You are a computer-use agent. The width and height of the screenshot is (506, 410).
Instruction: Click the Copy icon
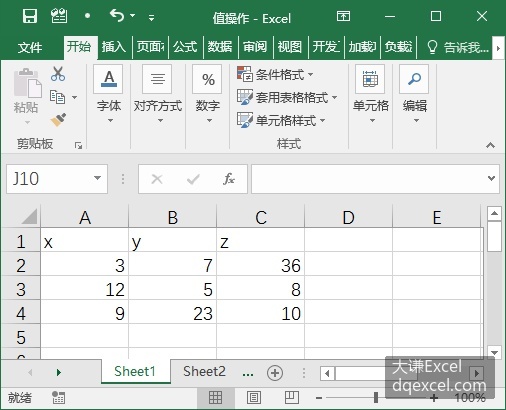(57, 97)
